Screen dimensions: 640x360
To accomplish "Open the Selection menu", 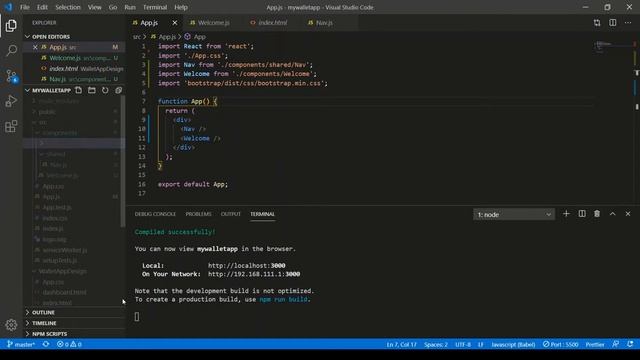I will coord(68,7).
